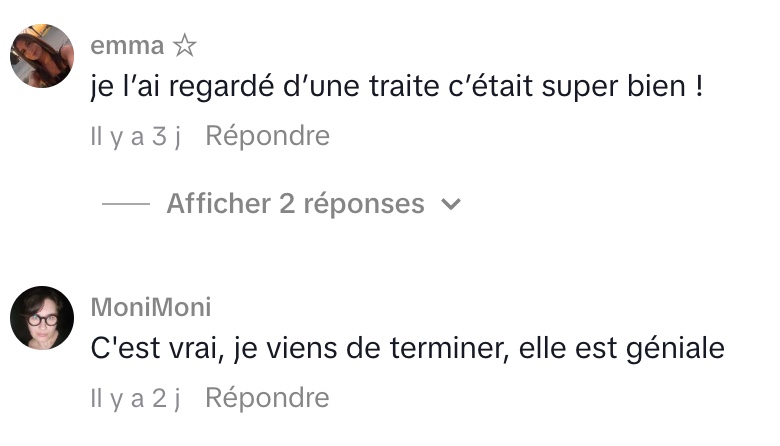Open MoniMoni's avatar with glasses
780x446 pixels.
coord(42,318)
